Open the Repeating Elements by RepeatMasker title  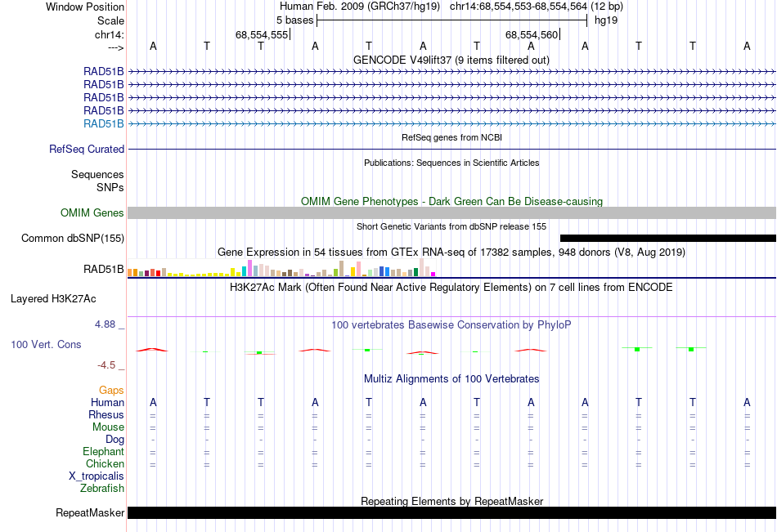point(451,501)
